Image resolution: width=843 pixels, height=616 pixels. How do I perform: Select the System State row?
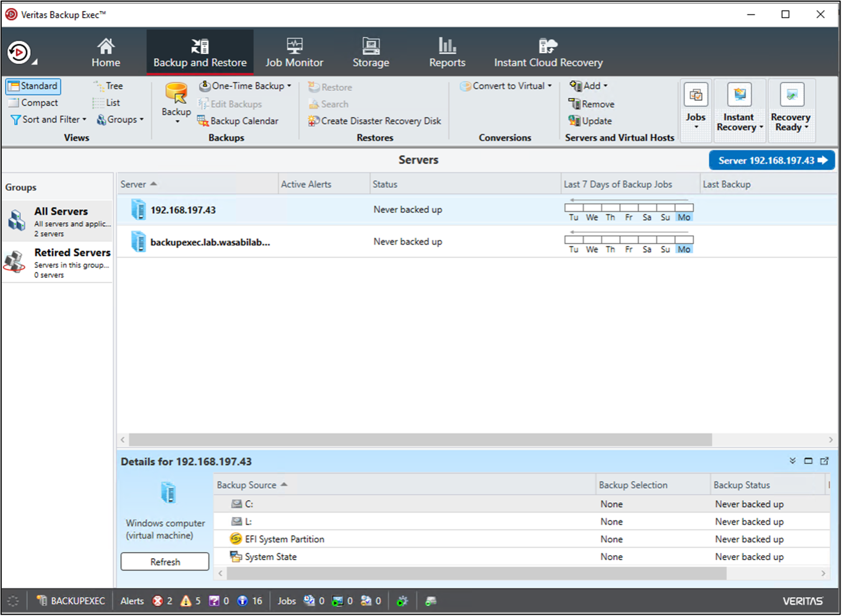[x=522, y=557]
